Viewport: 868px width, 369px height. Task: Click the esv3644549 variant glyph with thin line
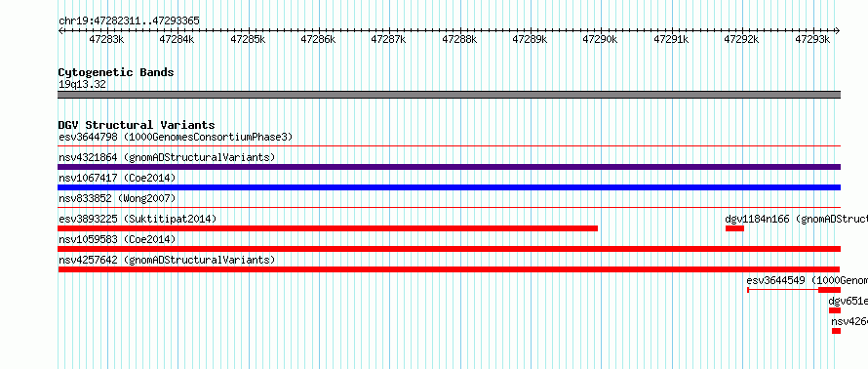tap(794, 290)
